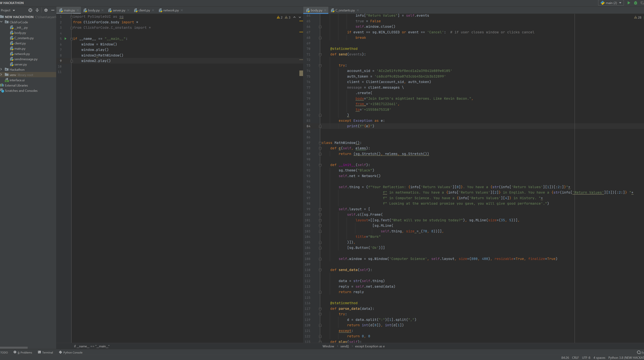
Task: Collapse the ClickForCode folder
Action: [2, 22]
